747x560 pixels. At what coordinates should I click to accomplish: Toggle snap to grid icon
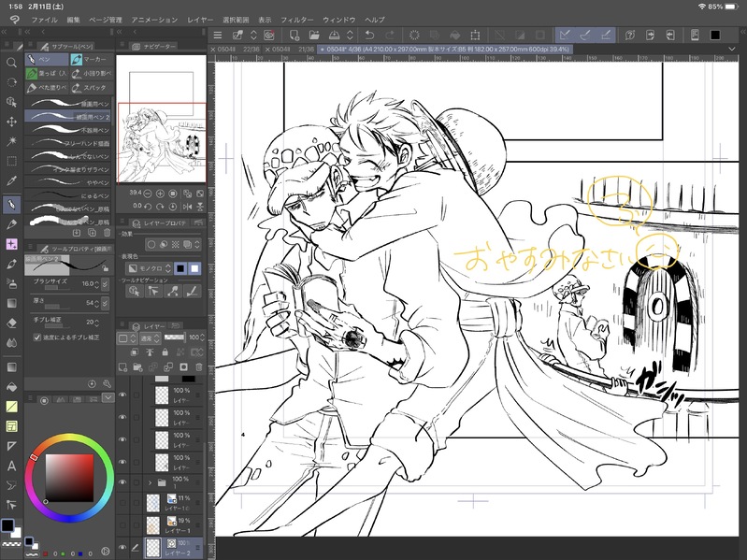coord(606,35)
